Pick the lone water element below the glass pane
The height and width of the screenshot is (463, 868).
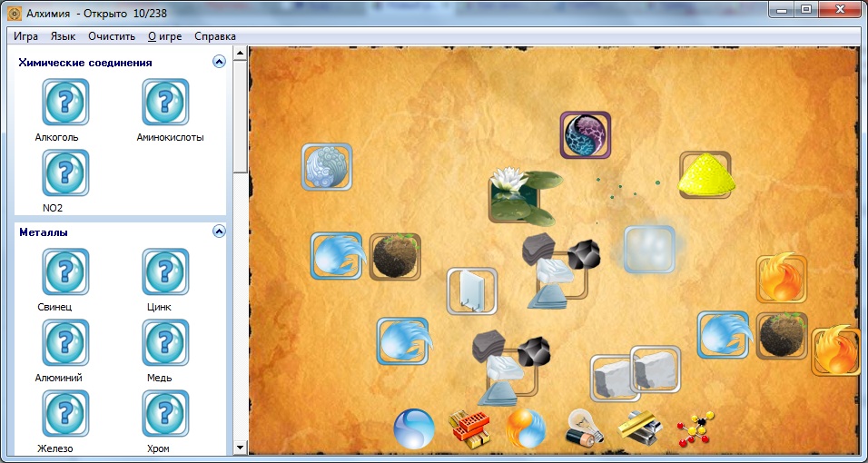(x=403, y=340)
